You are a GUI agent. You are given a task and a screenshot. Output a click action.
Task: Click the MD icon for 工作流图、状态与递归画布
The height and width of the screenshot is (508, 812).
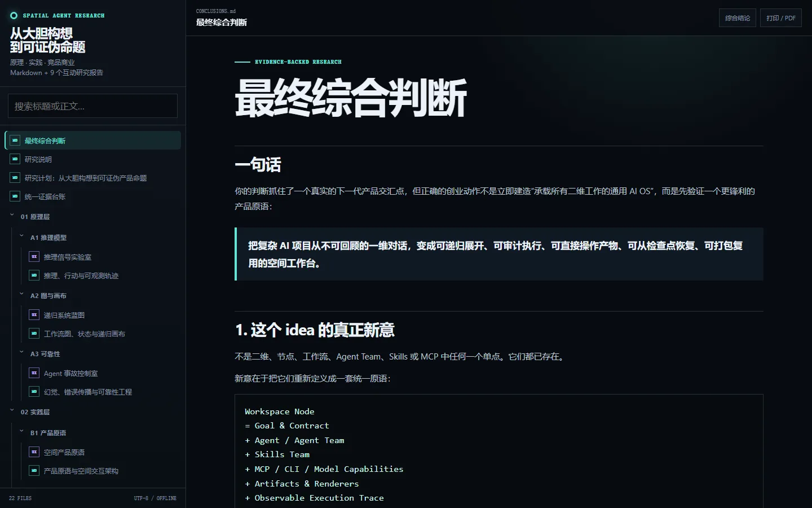[34, 334]
